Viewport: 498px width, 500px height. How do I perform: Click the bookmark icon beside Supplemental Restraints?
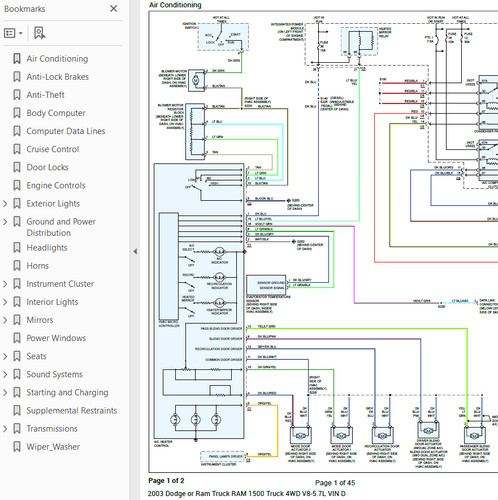17,410
